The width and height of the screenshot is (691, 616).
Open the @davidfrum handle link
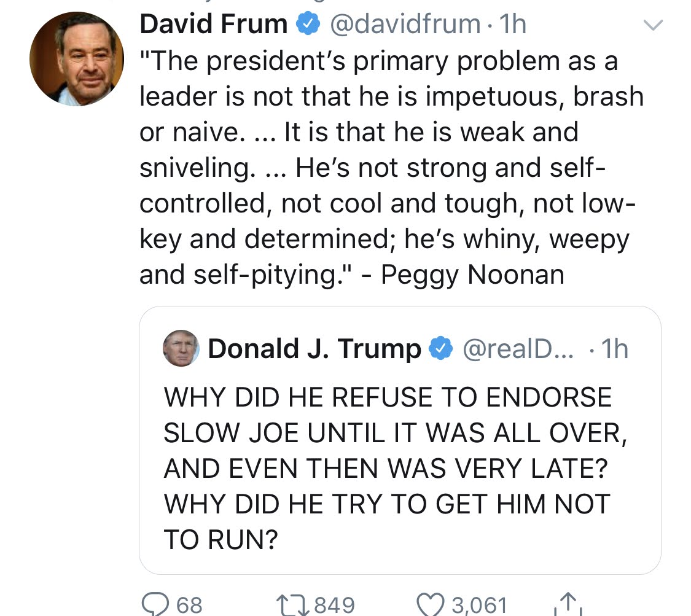pyautogui.click(x=405, y=25)
